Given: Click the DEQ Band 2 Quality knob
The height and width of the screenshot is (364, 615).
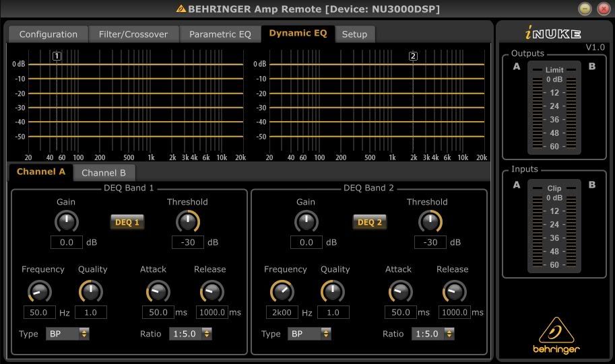Looking at the screenshot, I should pos(333,291).
